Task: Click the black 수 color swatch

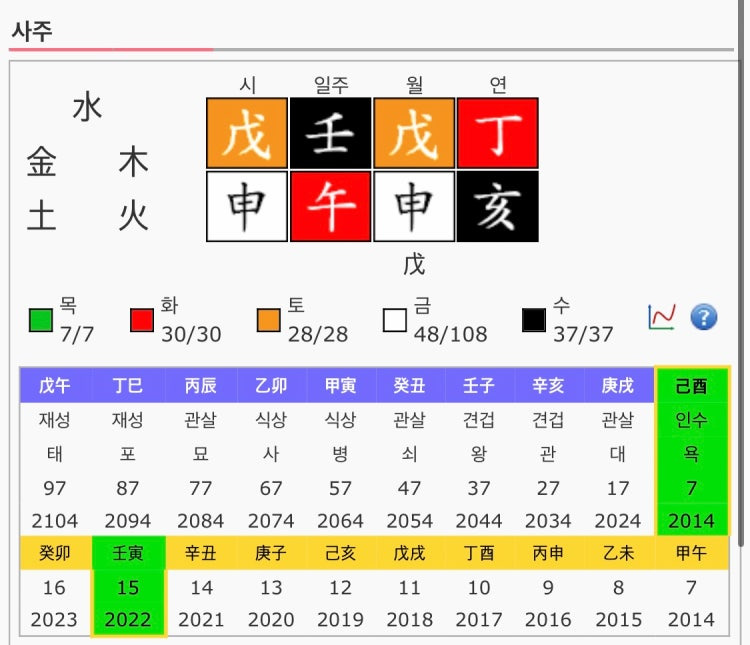Action: click(x=534, y=320)
